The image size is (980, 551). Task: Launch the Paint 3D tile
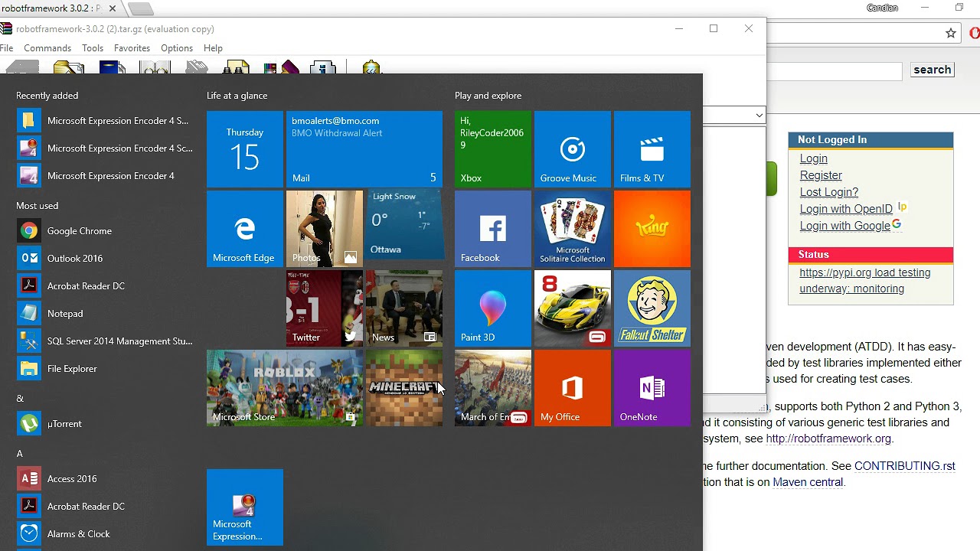click(x=493, y=308)
